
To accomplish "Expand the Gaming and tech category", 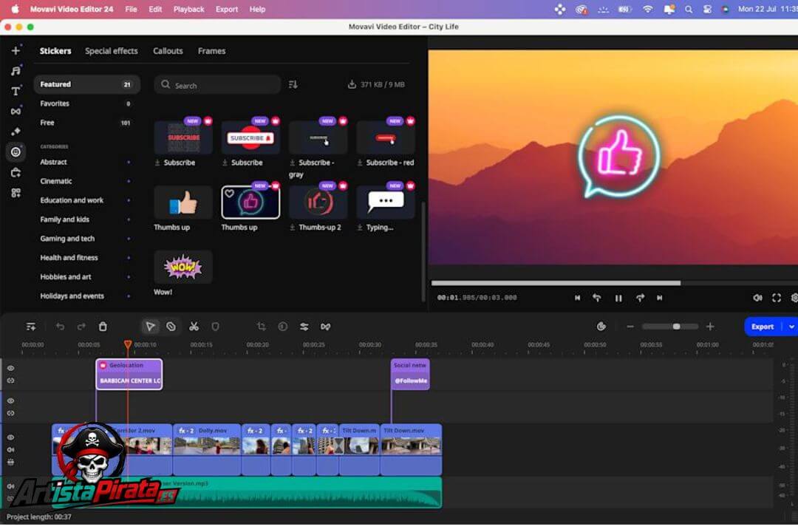I will pos(129,239).
